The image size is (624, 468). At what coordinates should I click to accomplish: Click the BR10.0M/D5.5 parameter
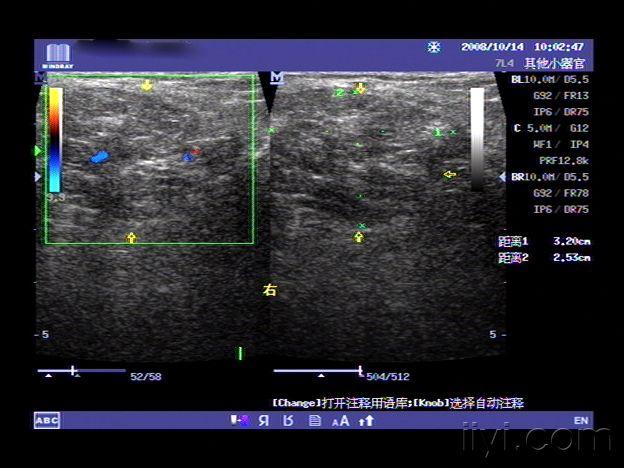(550, 177)
